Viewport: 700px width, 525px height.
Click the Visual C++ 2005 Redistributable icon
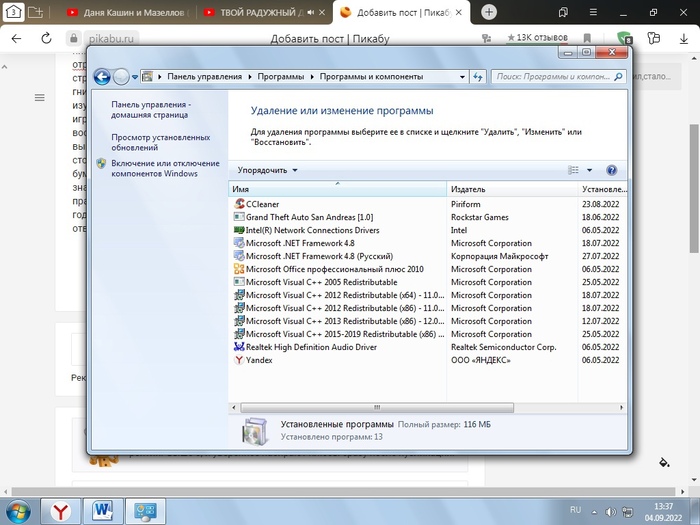coord(239,282)
